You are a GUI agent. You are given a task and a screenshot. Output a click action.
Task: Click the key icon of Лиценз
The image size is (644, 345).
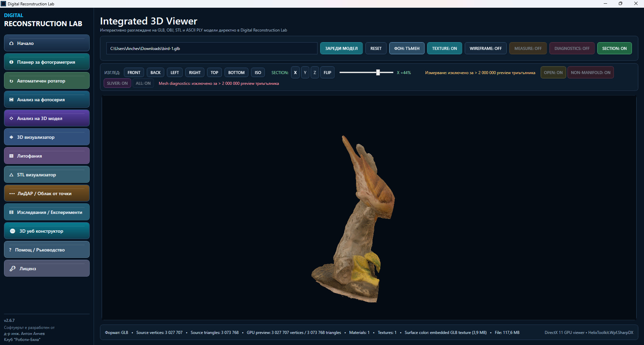click(x=13, y=269)
